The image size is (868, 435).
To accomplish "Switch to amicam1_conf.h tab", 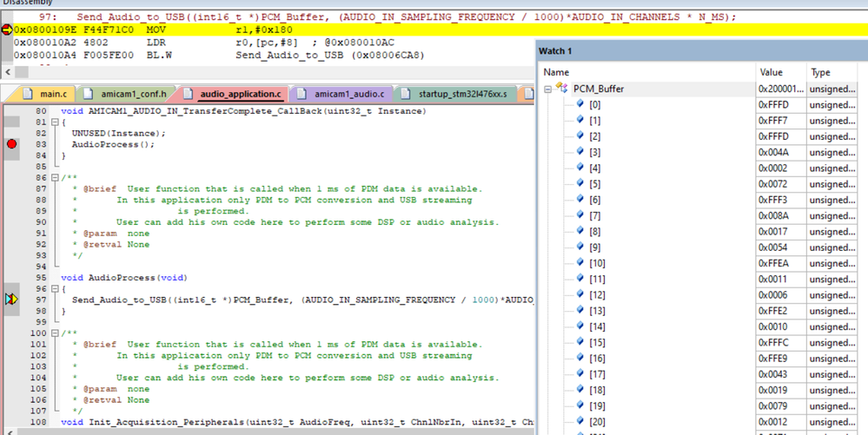I will 126,94.
